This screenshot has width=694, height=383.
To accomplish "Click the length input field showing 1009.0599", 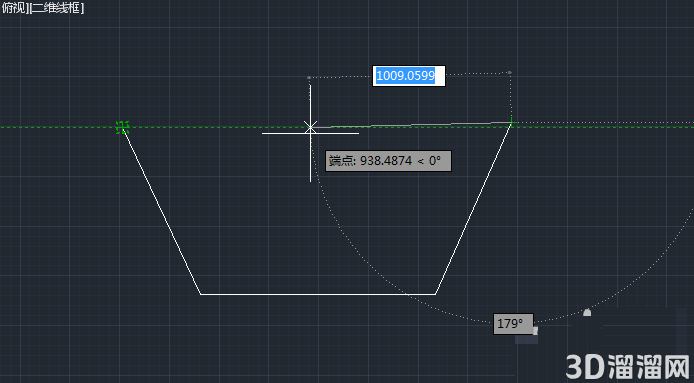I will pos(409,76).
